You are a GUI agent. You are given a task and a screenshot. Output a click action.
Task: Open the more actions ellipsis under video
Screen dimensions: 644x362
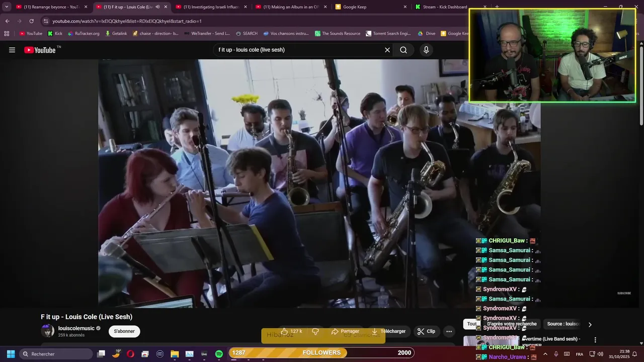coord(449,331)
